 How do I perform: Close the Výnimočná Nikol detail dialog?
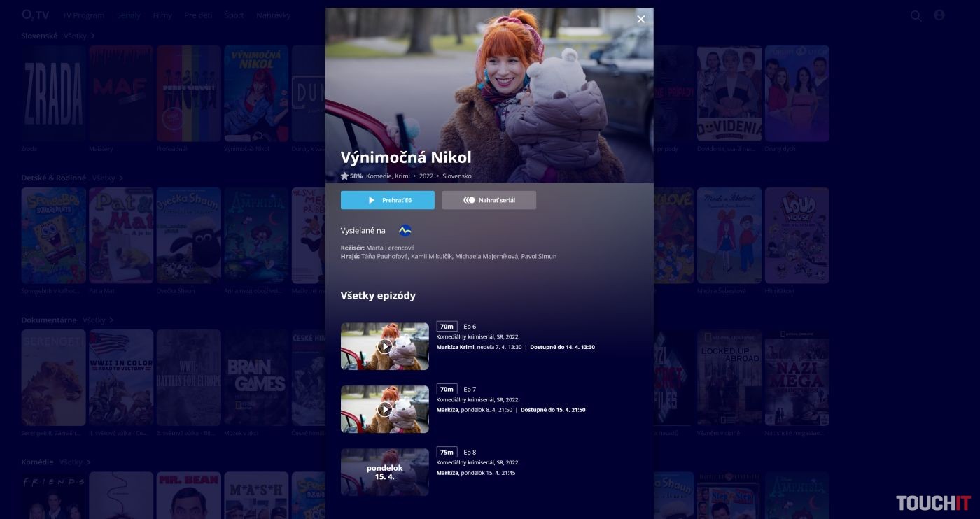640,20
